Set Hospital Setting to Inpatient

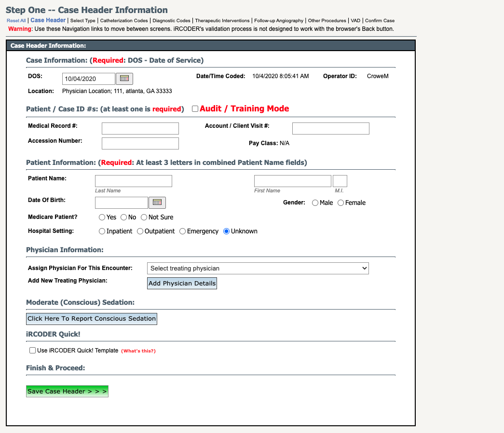(x=102, y=231)
